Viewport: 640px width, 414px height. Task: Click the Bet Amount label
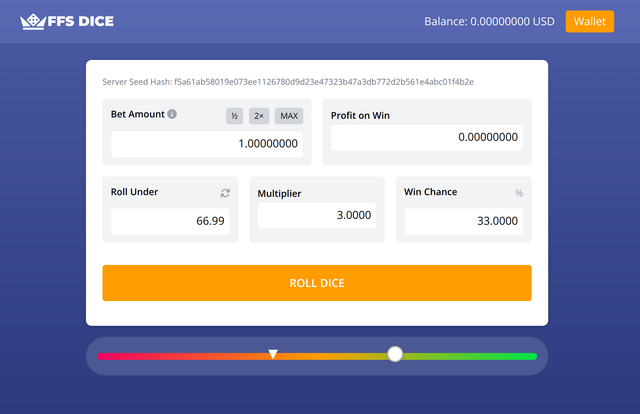(138, 114)
